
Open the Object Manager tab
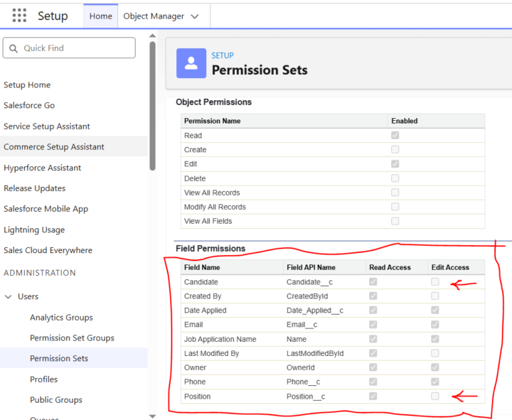pos(154,16)
